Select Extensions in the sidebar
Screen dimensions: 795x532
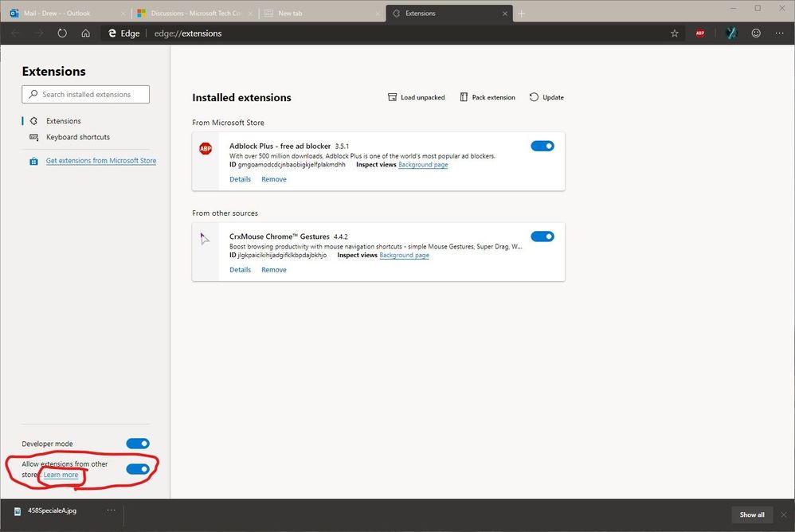pyautogui.click(x=64, y=121)
